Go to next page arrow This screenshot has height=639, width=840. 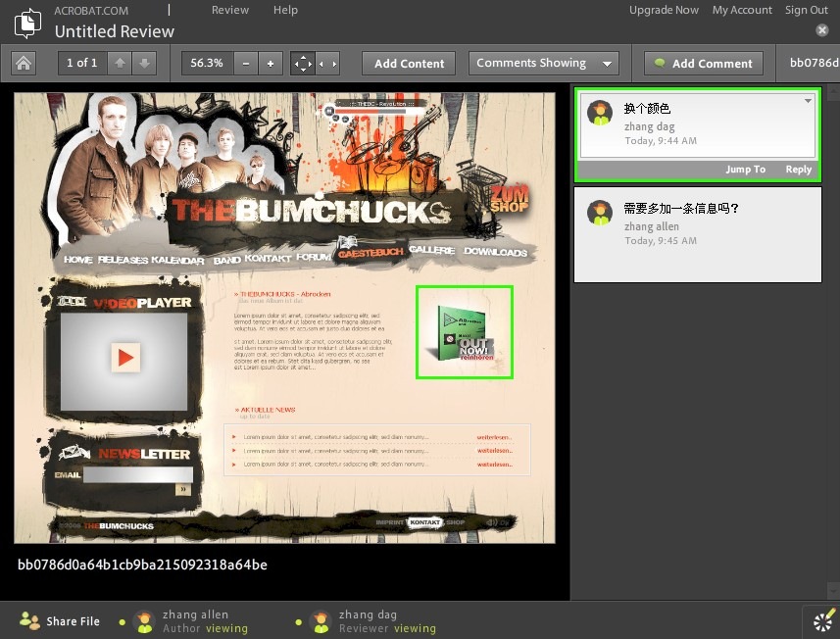tap(144, 63)
